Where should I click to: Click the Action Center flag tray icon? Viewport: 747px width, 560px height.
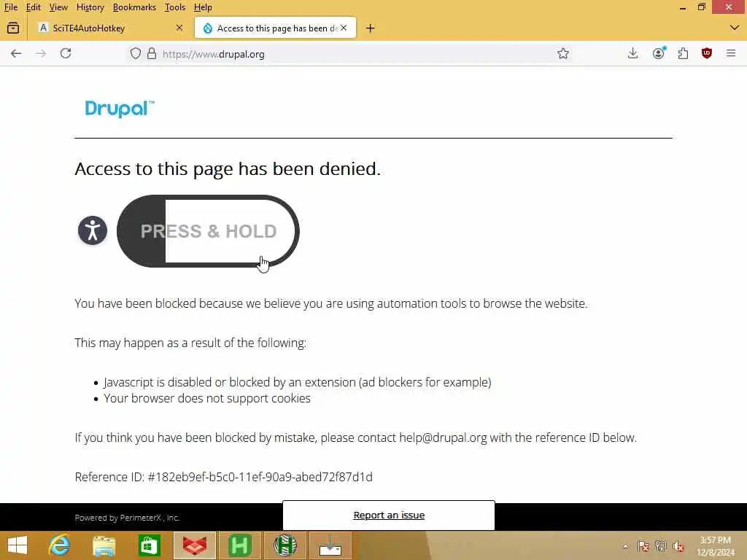(643, 546)
